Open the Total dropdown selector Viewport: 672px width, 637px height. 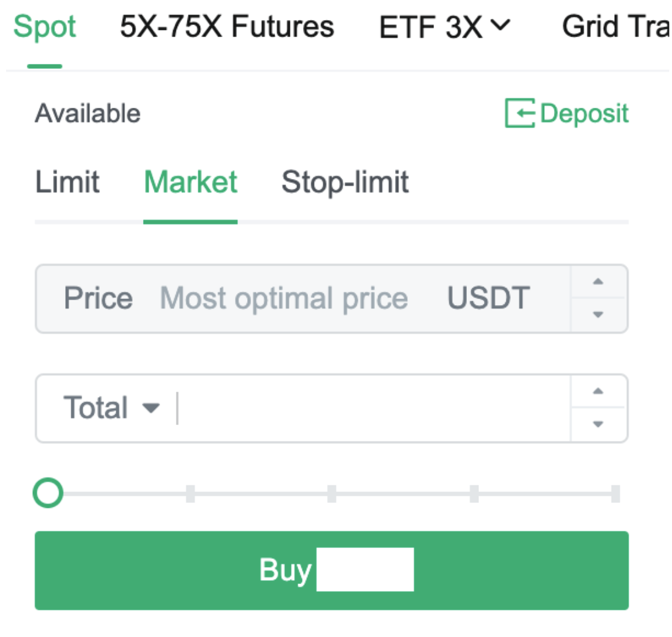111,408
